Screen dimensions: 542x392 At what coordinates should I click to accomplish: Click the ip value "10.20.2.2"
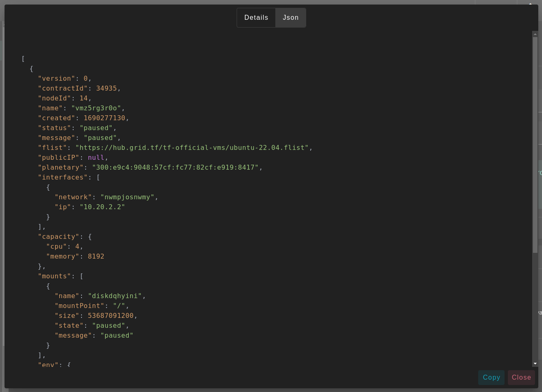click(102, 207)
